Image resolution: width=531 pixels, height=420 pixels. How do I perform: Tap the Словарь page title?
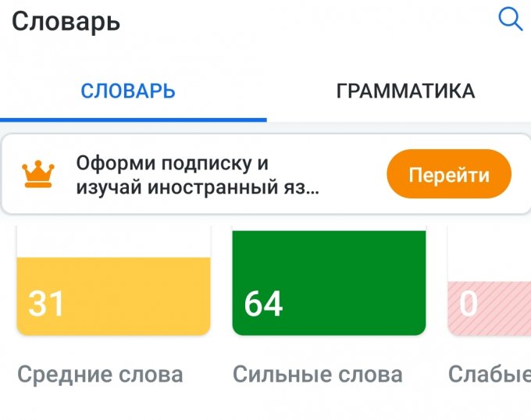click(66, 21)
